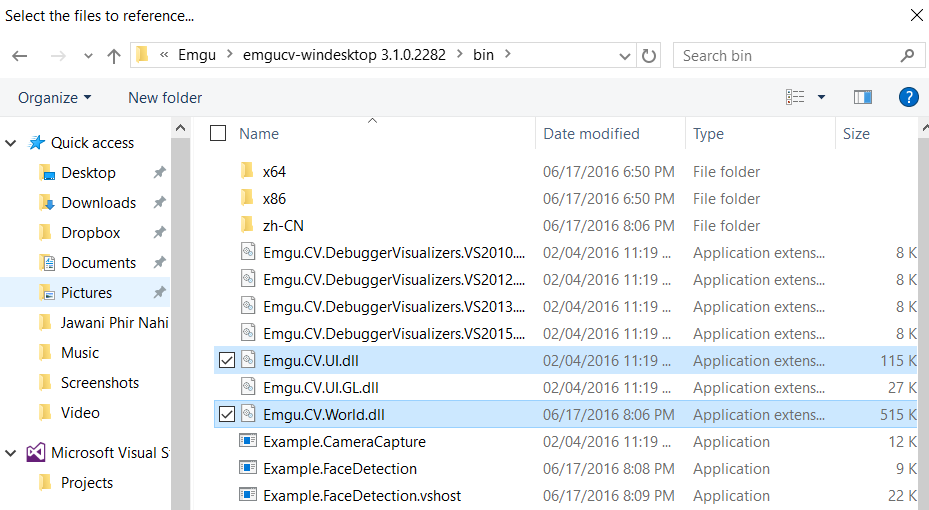This screenshot has height=510, width=929.
Task: Click the Microsoft Visual Studio icon
Action: [36, 453]
